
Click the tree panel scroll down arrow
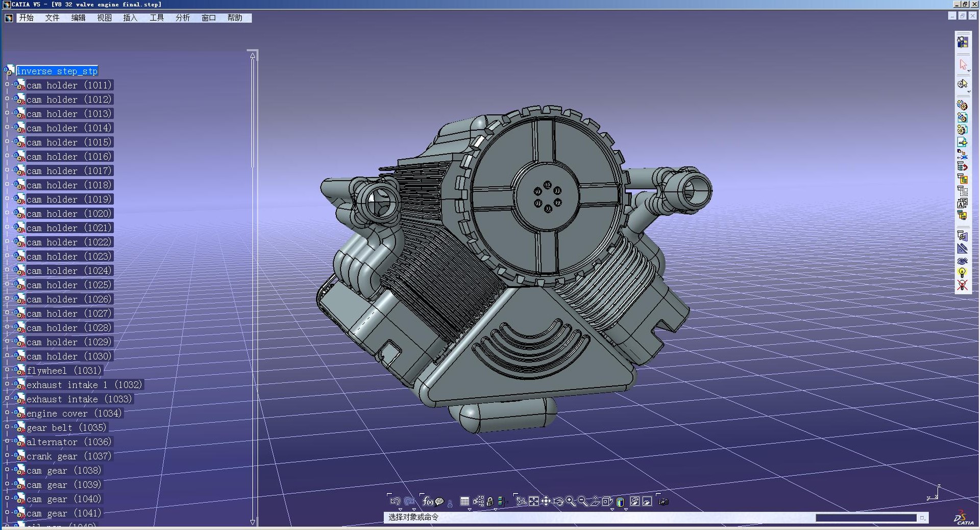[253, 522]
